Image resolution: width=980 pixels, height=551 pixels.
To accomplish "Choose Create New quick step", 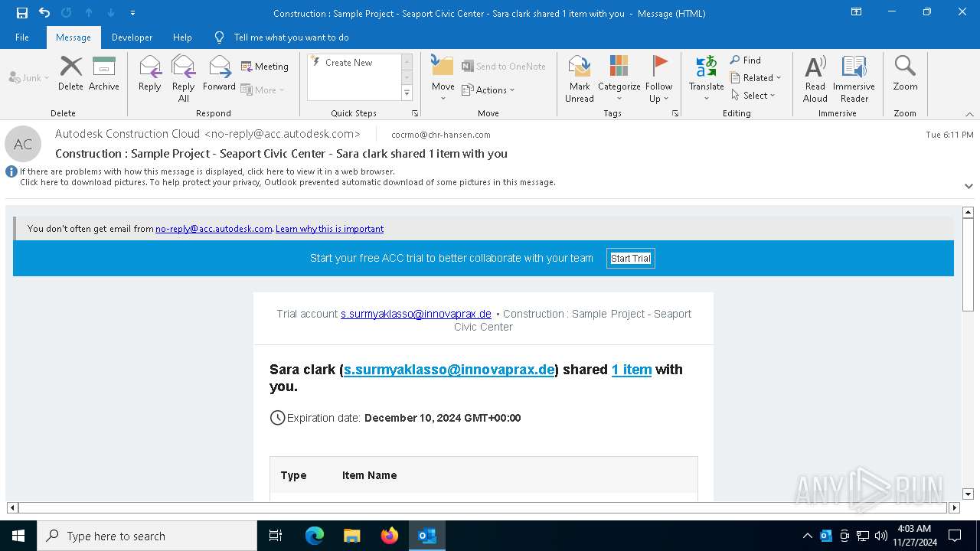I will tap(348, 63).
